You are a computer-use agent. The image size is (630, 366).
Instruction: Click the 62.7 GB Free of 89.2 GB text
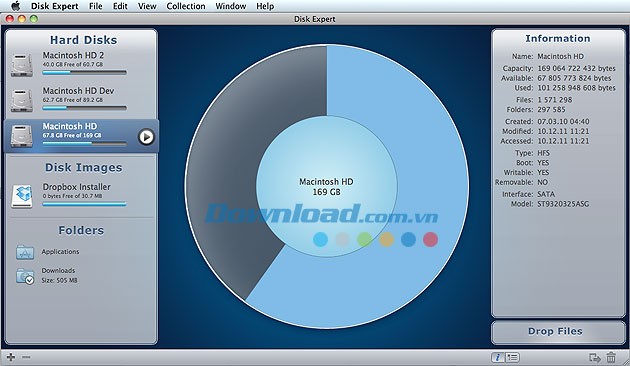click(73, 100)
